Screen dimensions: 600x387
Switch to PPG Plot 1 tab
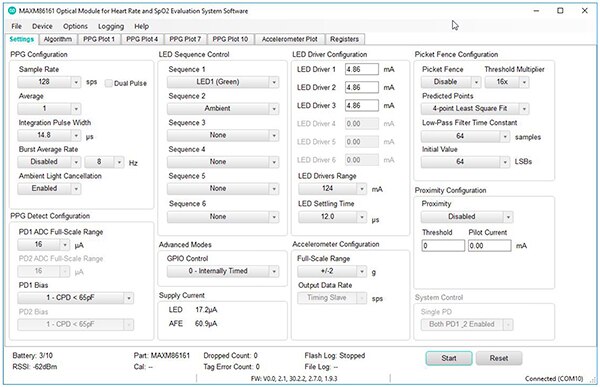point(99,39)
